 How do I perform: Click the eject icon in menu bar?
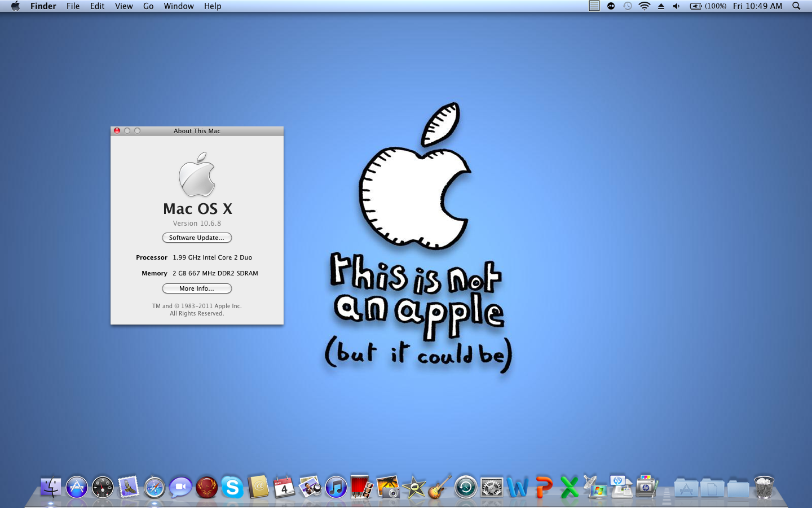(661, 6)
